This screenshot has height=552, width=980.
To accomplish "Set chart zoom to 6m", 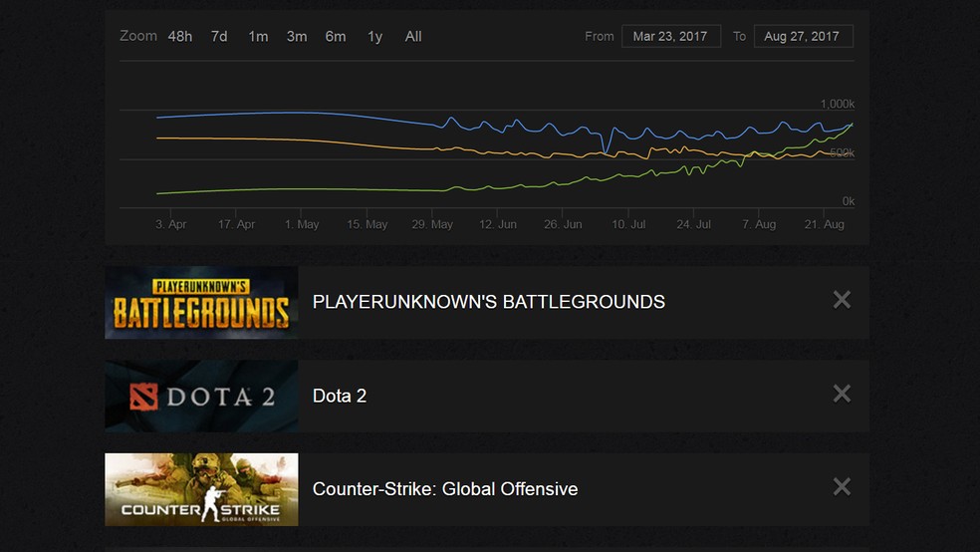I will pyautogui.click(x=336, y=36).
